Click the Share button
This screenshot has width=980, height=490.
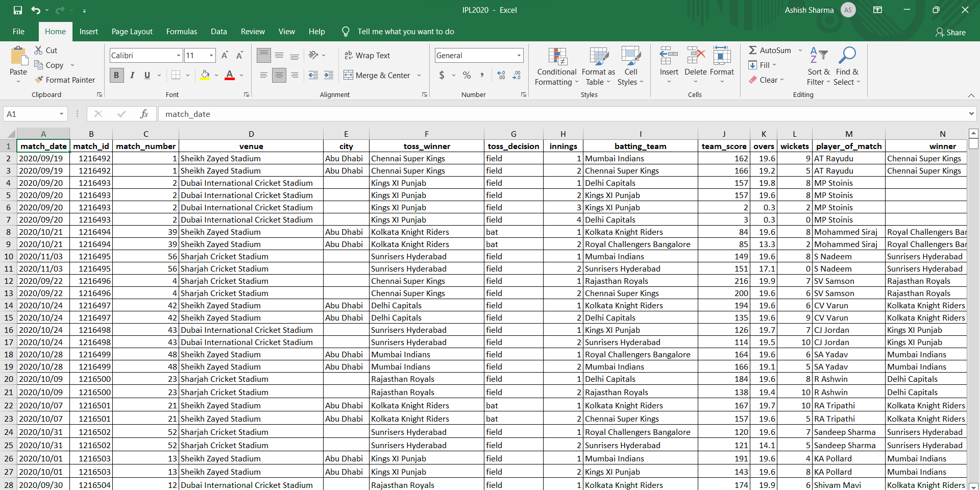coord(950,32)
